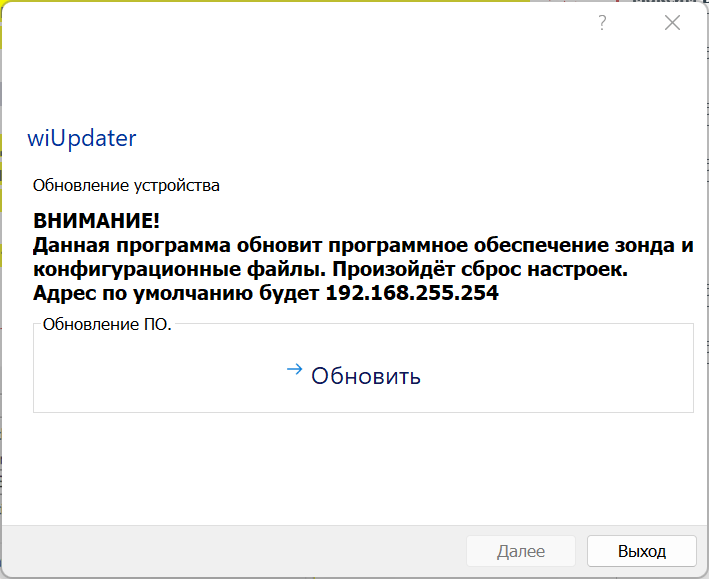Click the 192.168.255.254 default address text
The height and width of the screenshot is (579, 709).
click(412, 293)
